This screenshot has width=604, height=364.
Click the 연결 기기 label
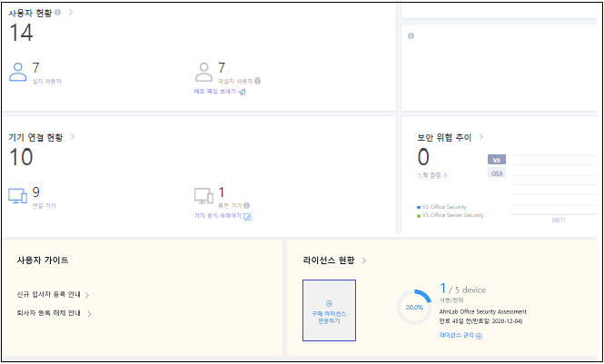tap(44, 206)
